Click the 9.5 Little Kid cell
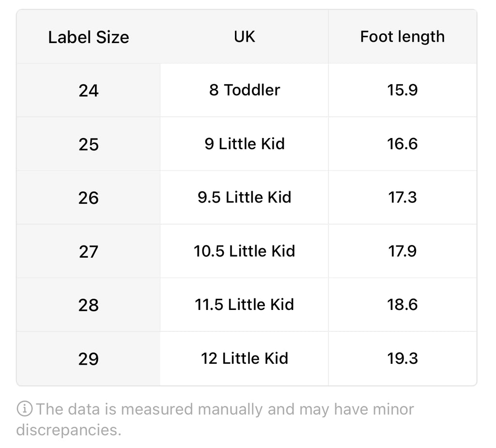Image resolution: width=496 pixels, height=448 pixels. tap(244, 198)
